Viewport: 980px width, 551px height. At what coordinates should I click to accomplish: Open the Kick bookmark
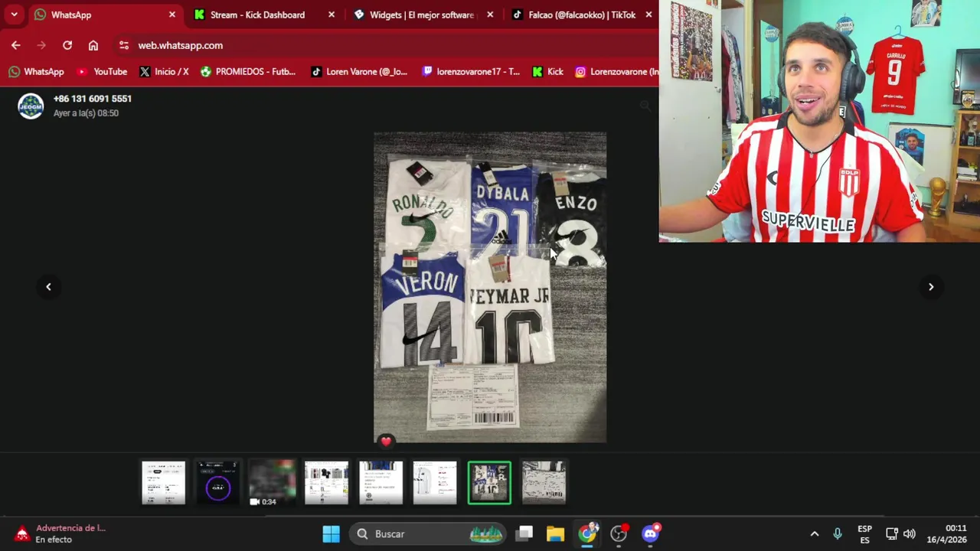pyautogui.click(x=547, y=72)
